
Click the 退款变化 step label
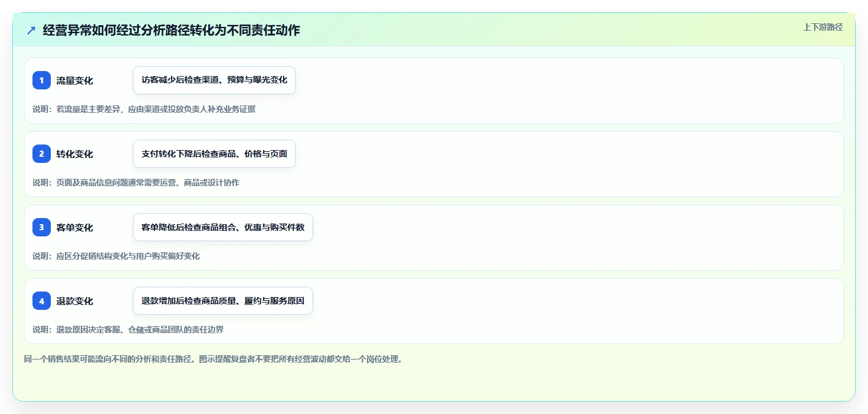coord(75,301)
